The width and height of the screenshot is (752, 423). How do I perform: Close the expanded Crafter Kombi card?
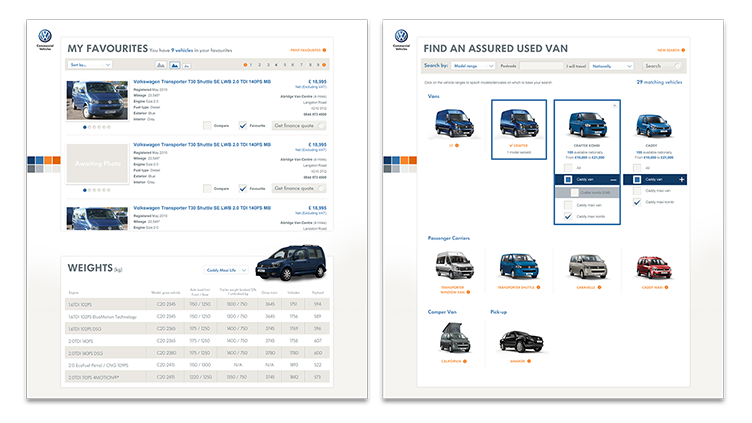click(615, 106)
